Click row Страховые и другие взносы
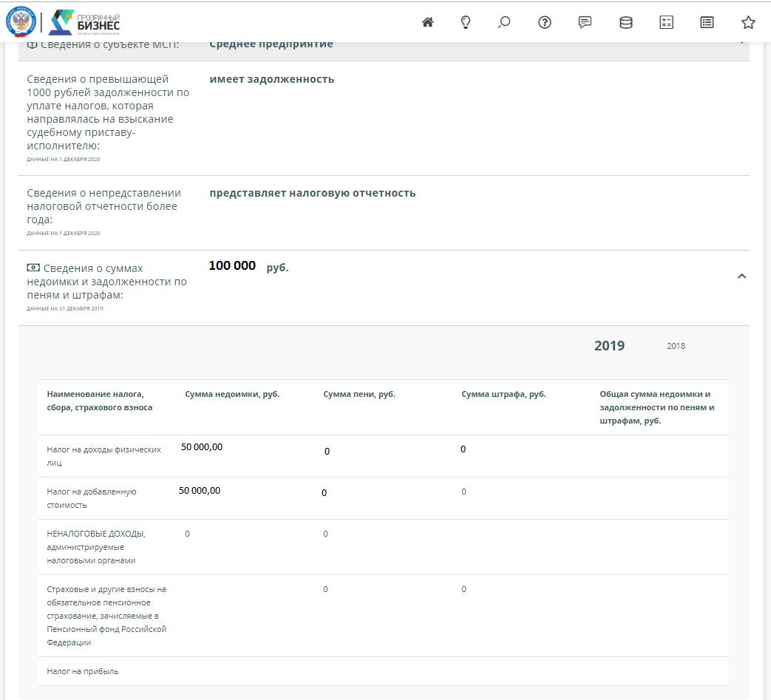This screenshot has width=771, height=700. (x=384, y=616)
